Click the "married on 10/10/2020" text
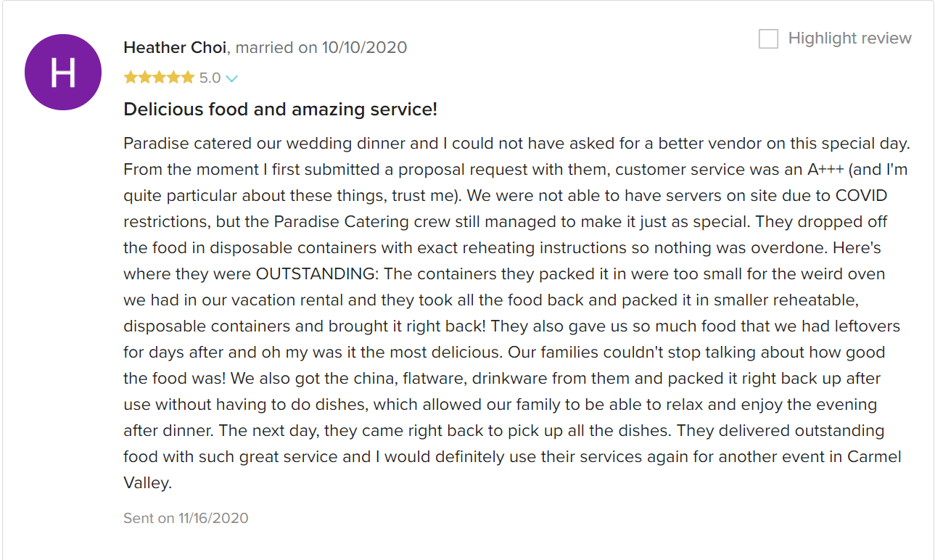This screenshot has width=935, height=560. (x=321, y=48)
